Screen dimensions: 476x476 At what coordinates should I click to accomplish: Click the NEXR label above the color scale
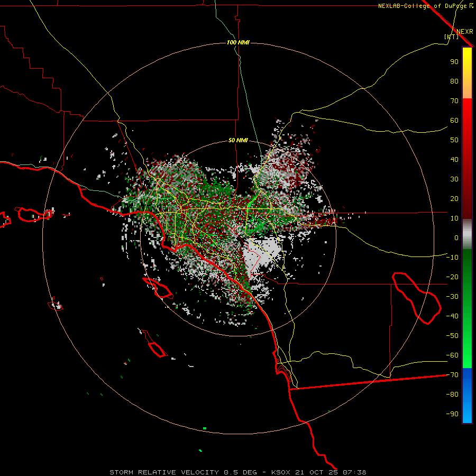[465, 32]
